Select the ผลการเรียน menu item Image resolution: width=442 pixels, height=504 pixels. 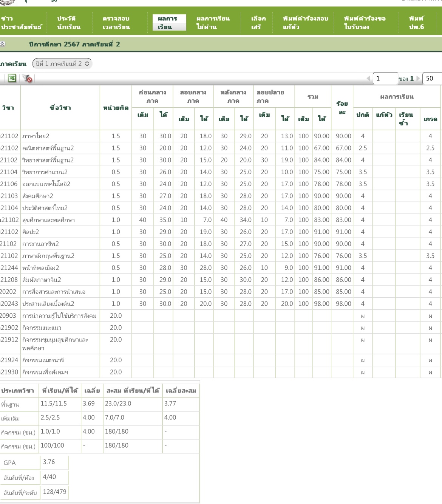click(169, 23)
